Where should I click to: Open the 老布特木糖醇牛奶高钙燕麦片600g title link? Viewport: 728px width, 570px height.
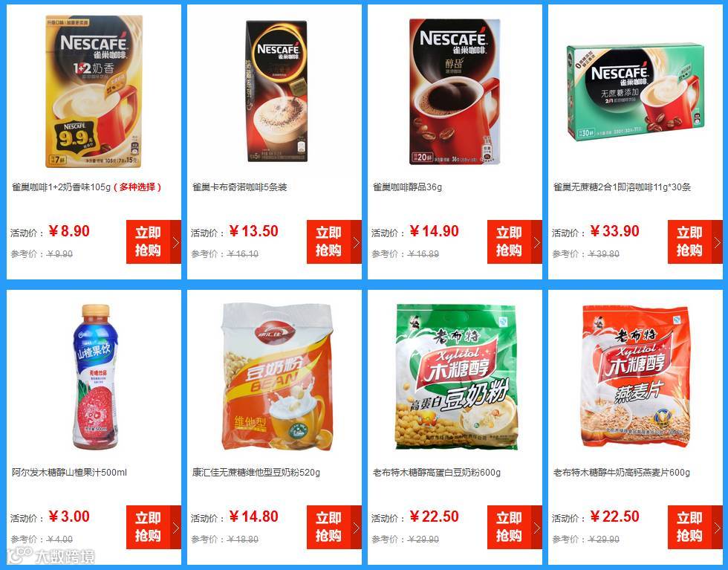[x=622, y=473]
